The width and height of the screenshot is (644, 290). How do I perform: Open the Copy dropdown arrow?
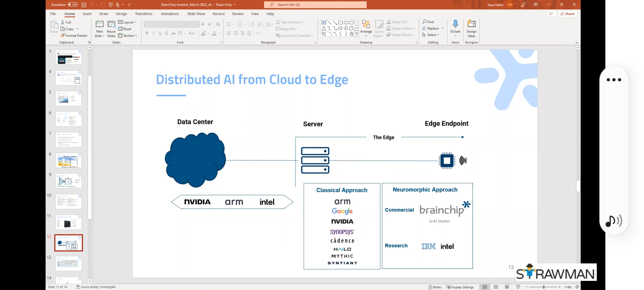(x=77, y=29)
